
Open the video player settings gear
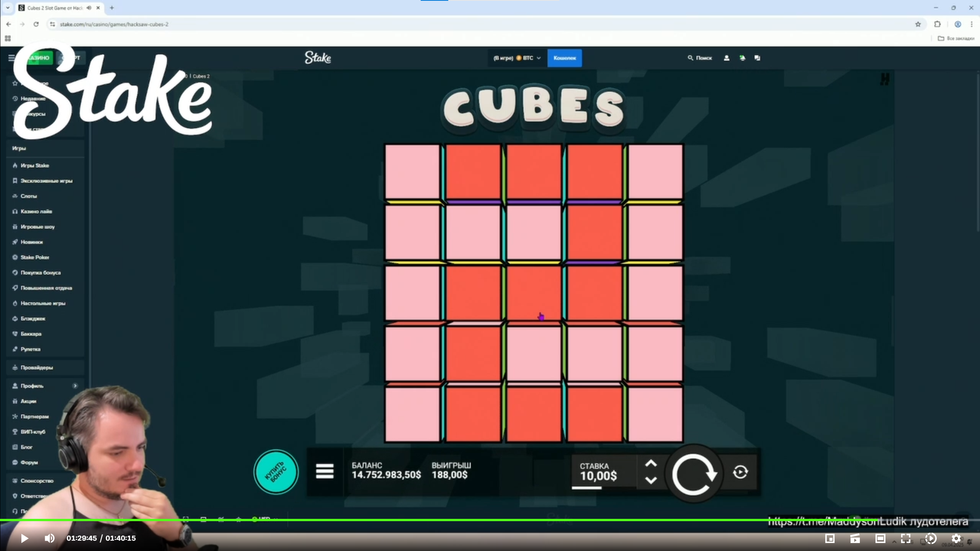point(956,538)
